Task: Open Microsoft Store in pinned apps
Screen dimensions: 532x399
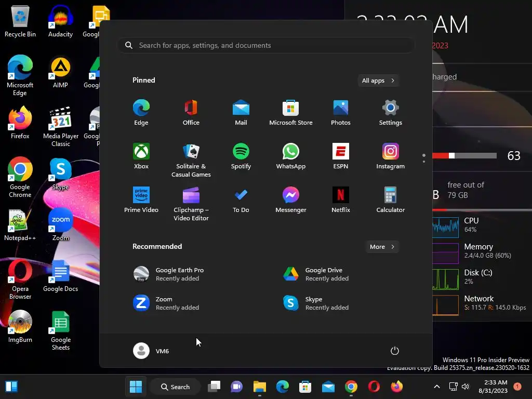Action: [291, 113]
